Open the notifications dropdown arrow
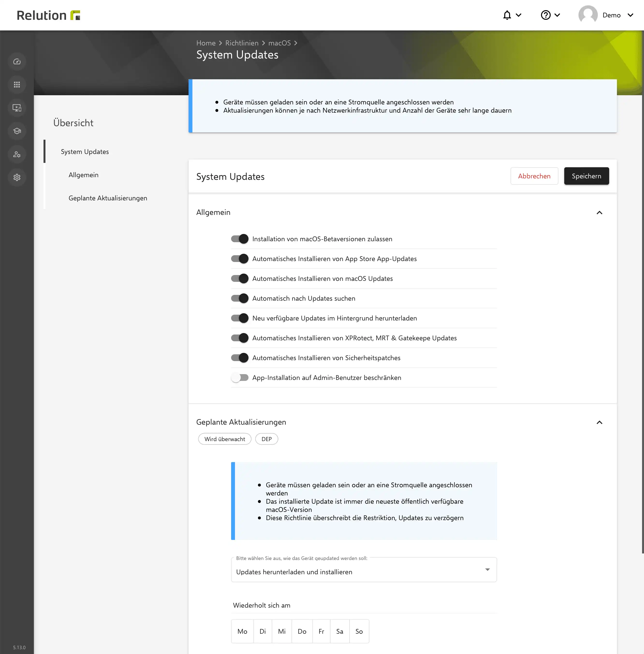This screenshot has height=654, width=644. pos(519,15)
